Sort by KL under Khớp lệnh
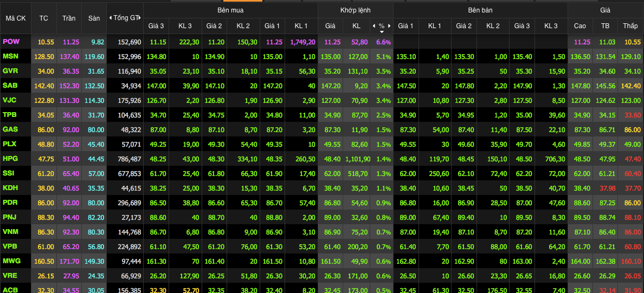This screenshot has height=293, width=644. [356, 26]
